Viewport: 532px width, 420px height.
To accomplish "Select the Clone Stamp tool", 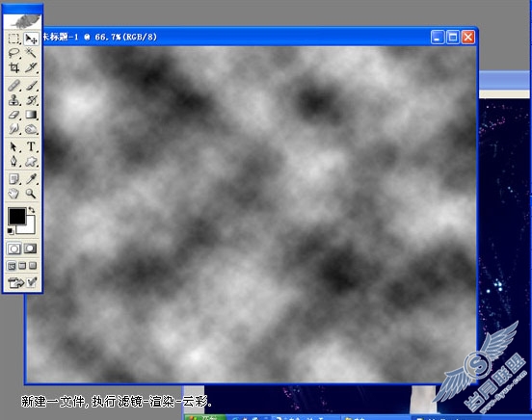I will click(13, 100).
